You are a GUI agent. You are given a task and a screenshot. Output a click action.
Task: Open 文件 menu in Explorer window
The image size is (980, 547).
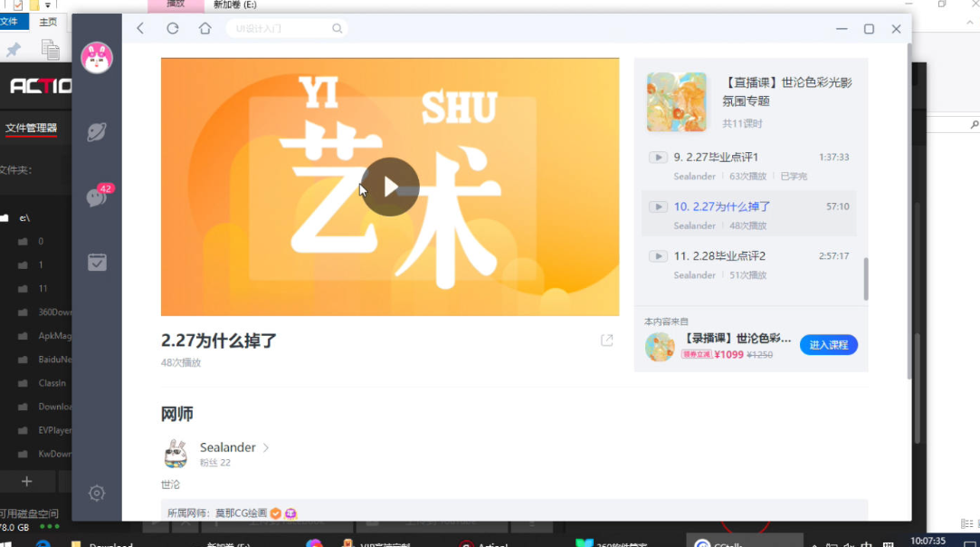coord(9,21)
